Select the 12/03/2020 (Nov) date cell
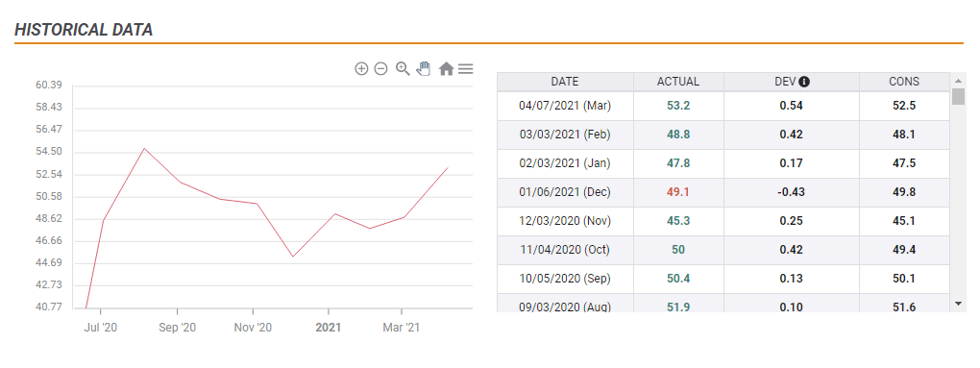The width and height of the screenshot is (980, 368). [565, 221]
